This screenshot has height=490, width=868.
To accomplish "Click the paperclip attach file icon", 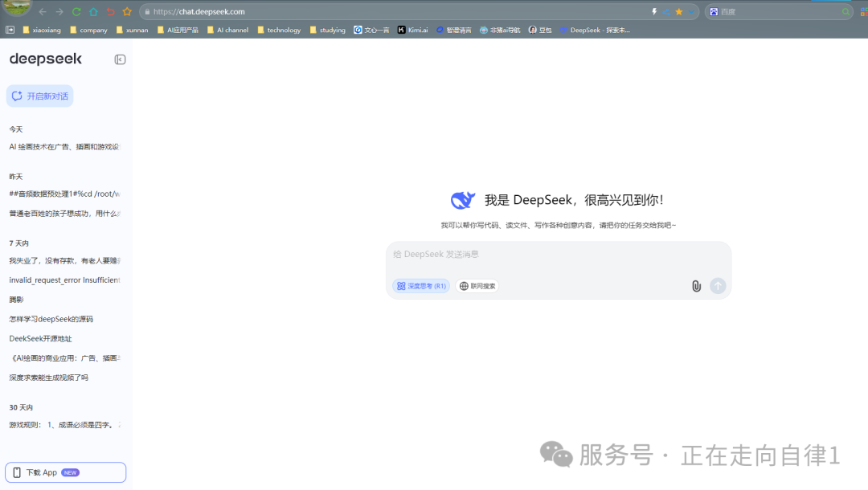I will 696,286.
